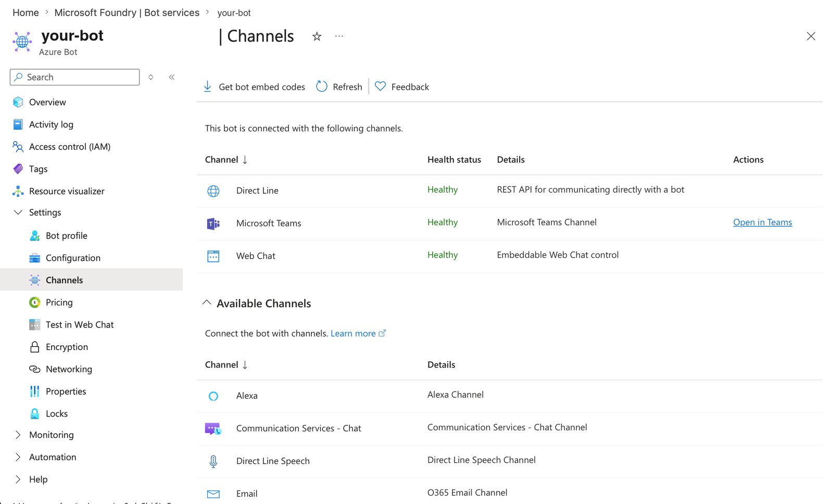This screenshot has width=833, height=504.
Task: Open Microsoft Foundry | Bot services breadcrumb
Action: [x=127, y=12]
